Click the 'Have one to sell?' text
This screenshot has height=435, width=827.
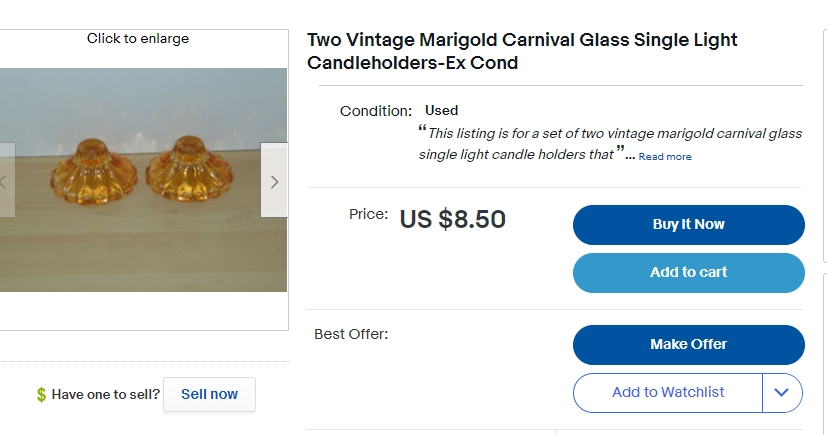point(106,394)
